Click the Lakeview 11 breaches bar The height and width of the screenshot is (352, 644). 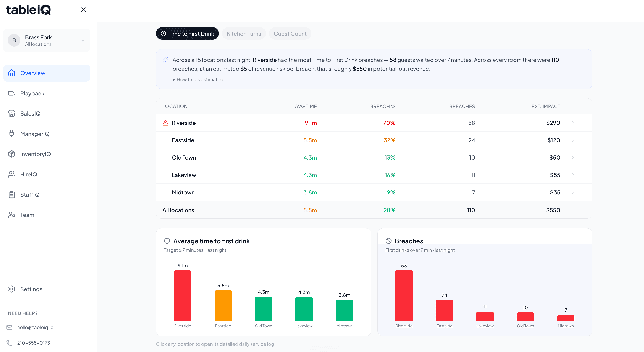tap(485, 316)
